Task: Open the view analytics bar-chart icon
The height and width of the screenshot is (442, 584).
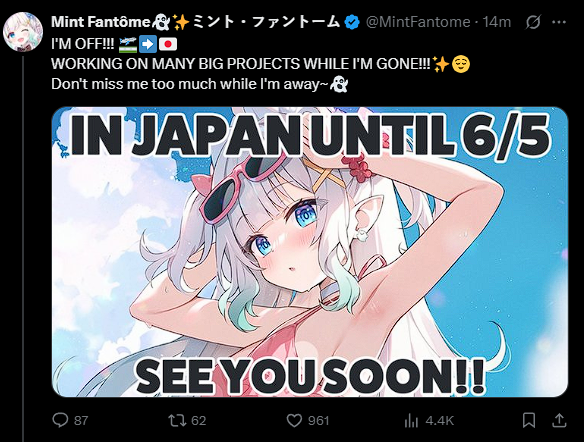Action: click(x=411, y=421)
